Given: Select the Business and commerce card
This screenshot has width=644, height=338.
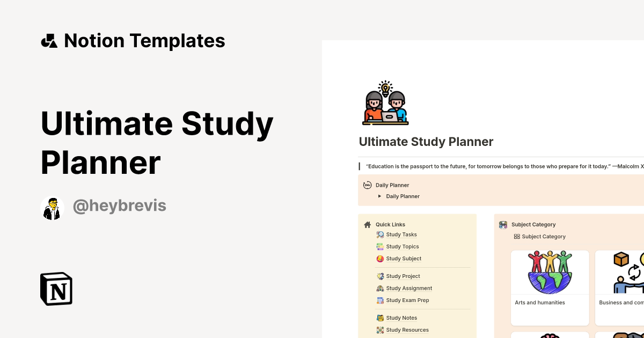Looking at the screenshot, I should (x=620, y=288).
